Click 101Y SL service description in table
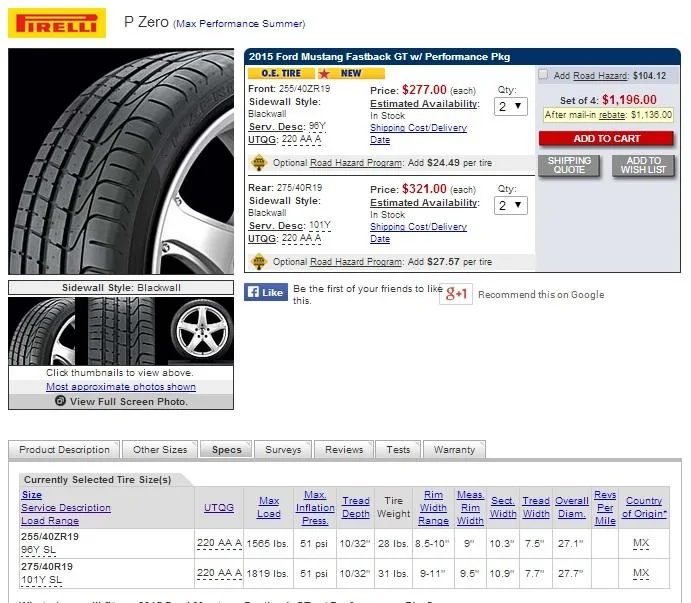 [x=41, y=580]
